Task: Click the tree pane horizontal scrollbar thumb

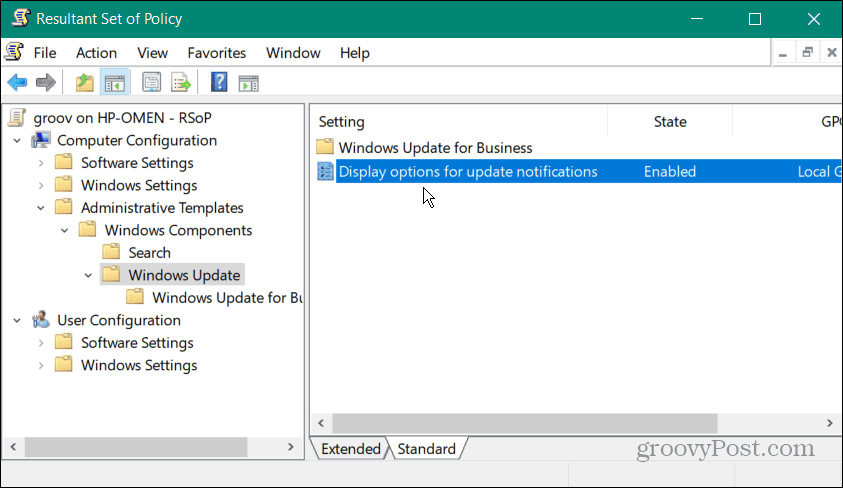Action: [x=135, y=447]
